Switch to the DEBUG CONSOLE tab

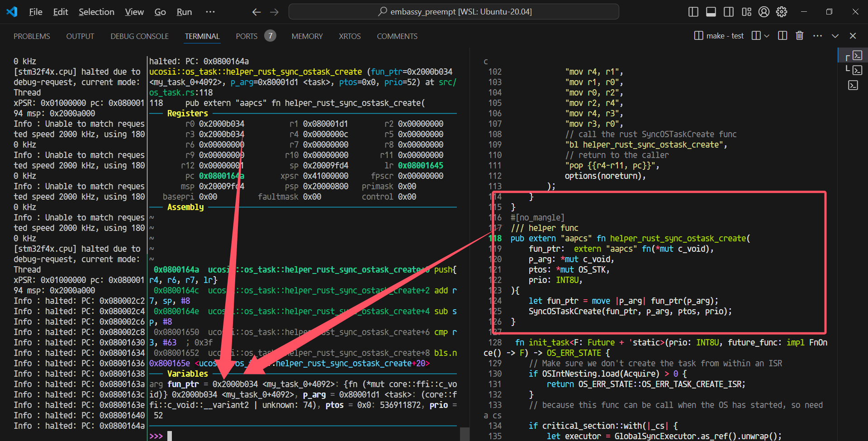(x=139, y=36)
